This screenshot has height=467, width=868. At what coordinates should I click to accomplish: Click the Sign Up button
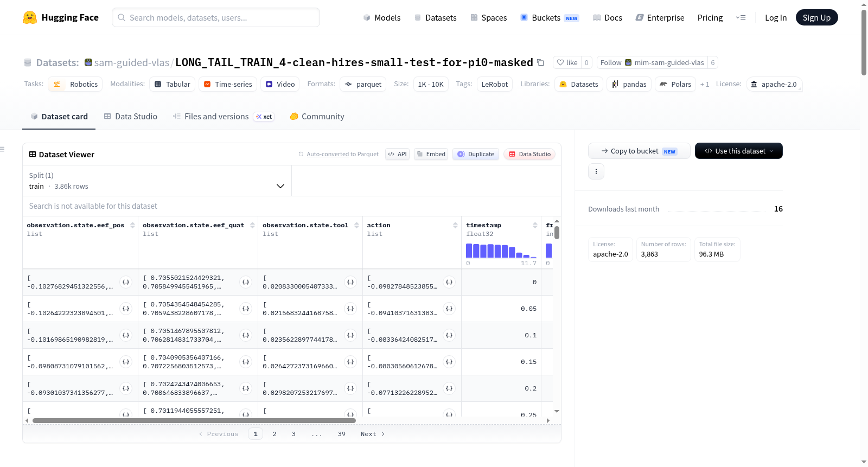816,17
